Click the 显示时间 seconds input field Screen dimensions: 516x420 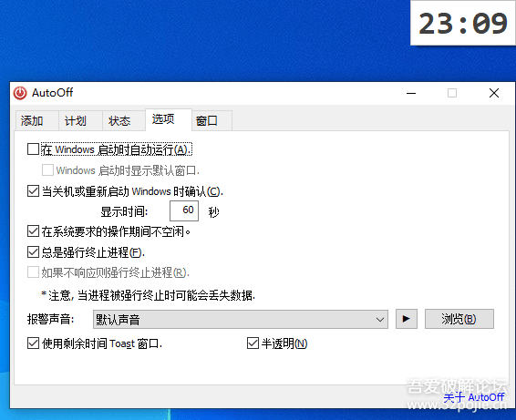click(x=184, y=210)
